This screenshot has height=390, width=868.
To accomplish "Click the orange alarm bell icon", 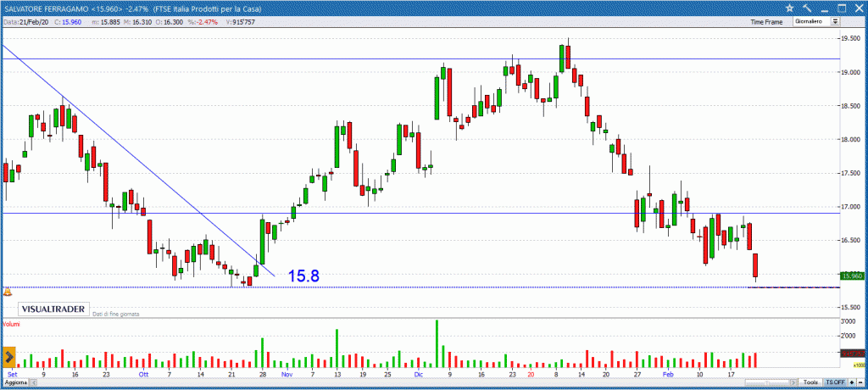I will (x=8, y=292).
